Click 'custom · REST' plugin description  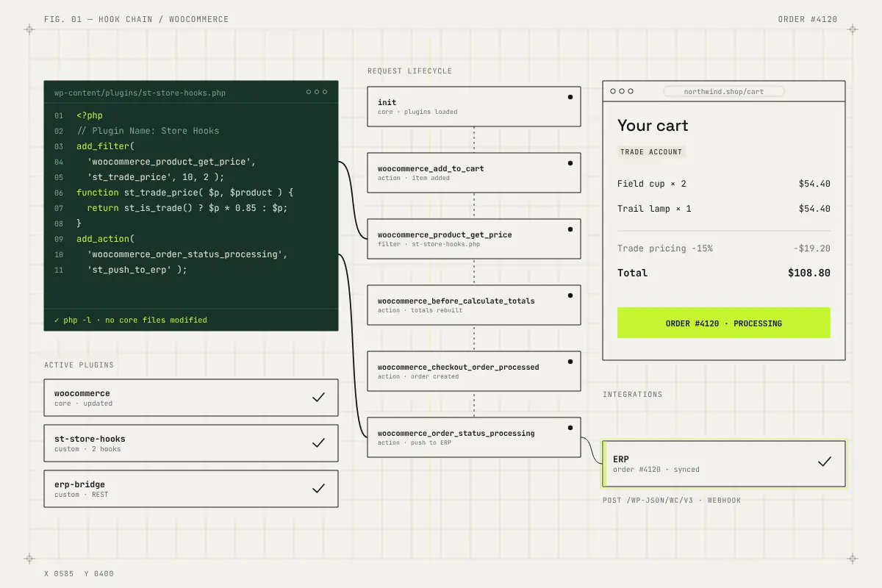81,495
